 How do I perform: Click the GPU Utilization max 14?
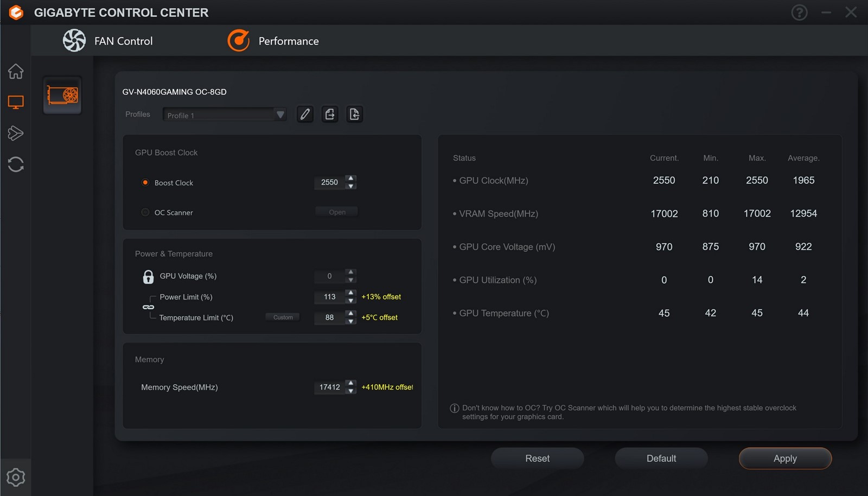click(x=757, y=280)
